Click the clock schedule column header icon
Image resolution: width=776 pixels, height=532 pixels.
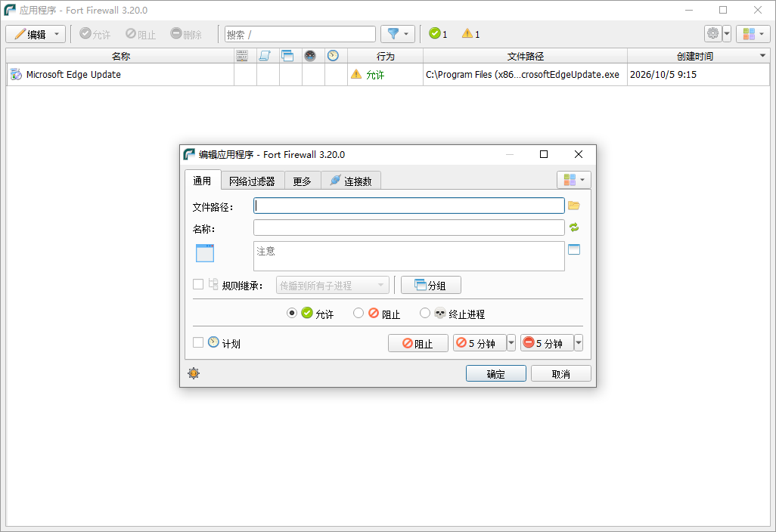[333, 56]
